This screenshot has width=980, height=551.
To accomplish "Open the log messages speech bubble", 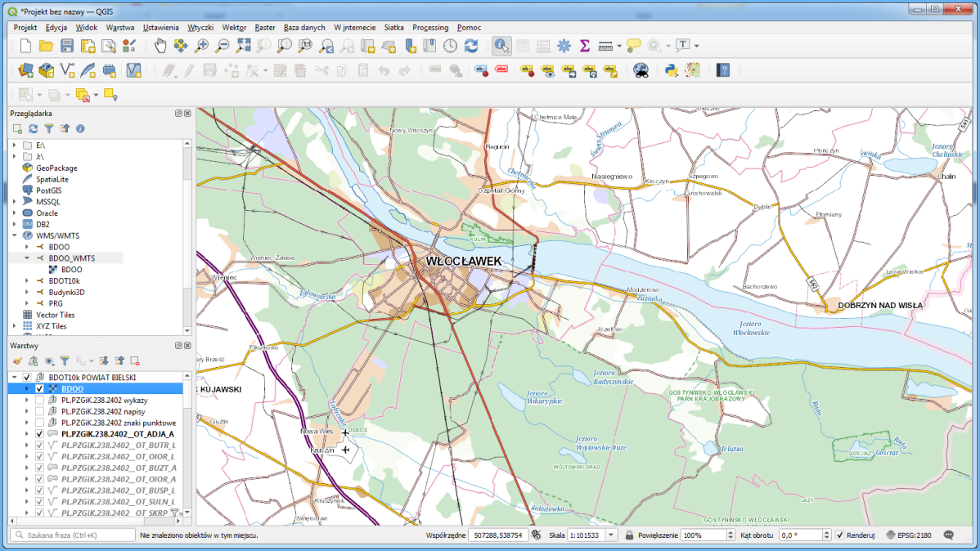I will click(949, 535).
